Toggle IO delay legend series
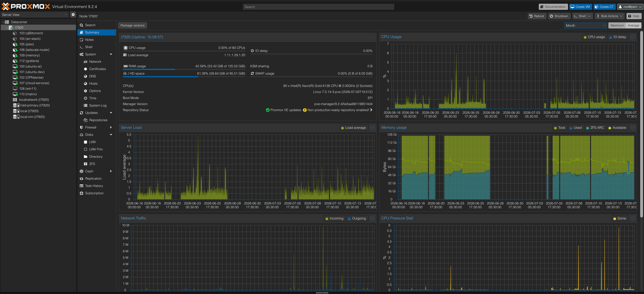 pos(618,37)
